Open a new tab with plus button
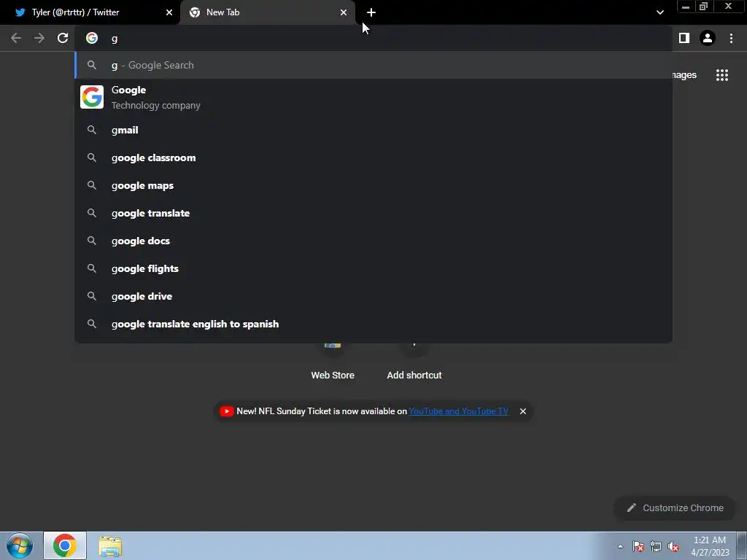The height and width of the screenshot is (560, 747). 371,12
